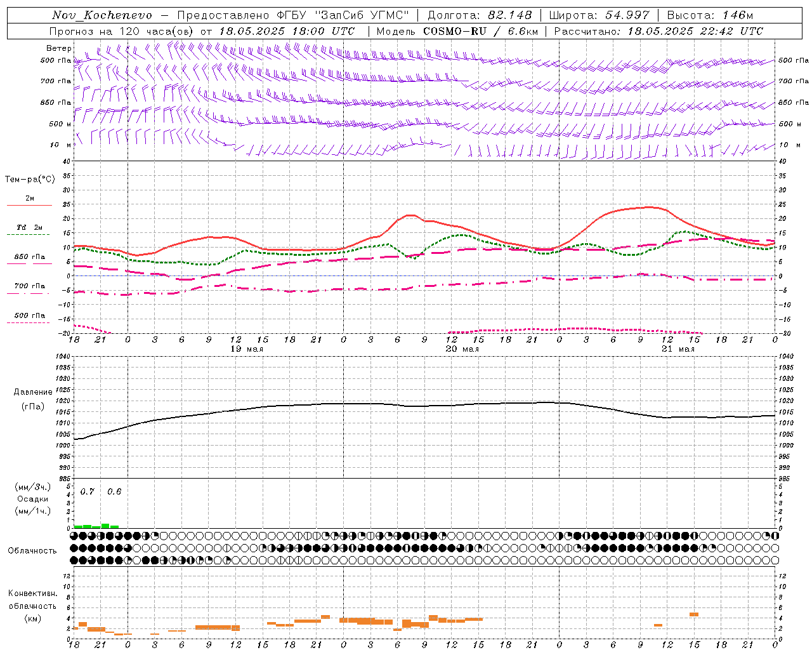Click the 'Осадки' precipitation label
The image size is (812, 650).
pos(32,499)
